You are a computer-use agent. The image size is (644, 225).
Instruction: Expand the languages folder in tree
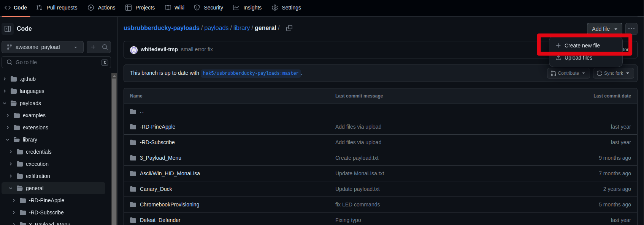[5, 91]
